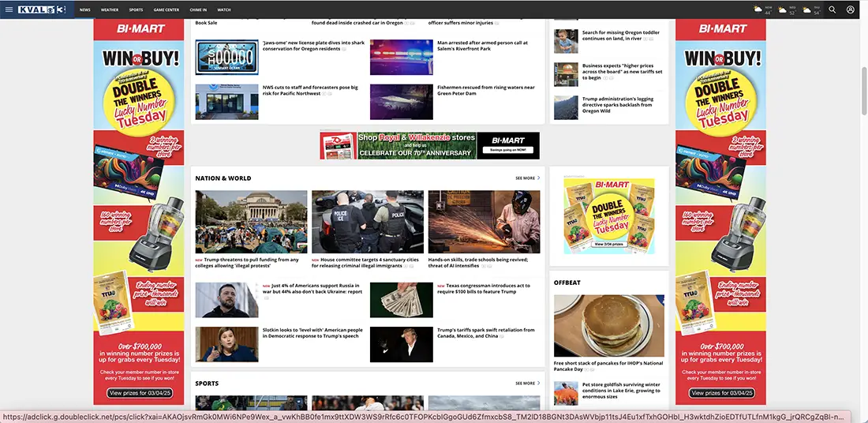868x423 pixels.
Task: Open the SPORTS section heading
Action: [207, 383]
